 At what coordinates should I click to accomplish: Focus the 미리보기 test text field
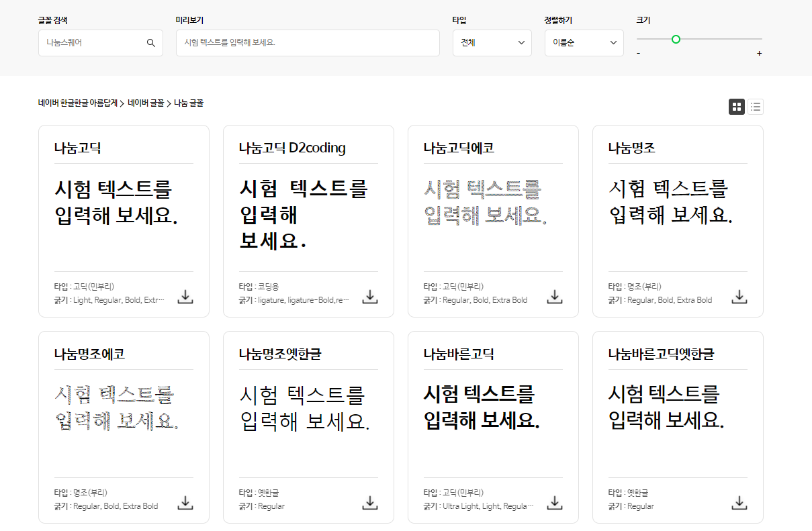point(308,43)
